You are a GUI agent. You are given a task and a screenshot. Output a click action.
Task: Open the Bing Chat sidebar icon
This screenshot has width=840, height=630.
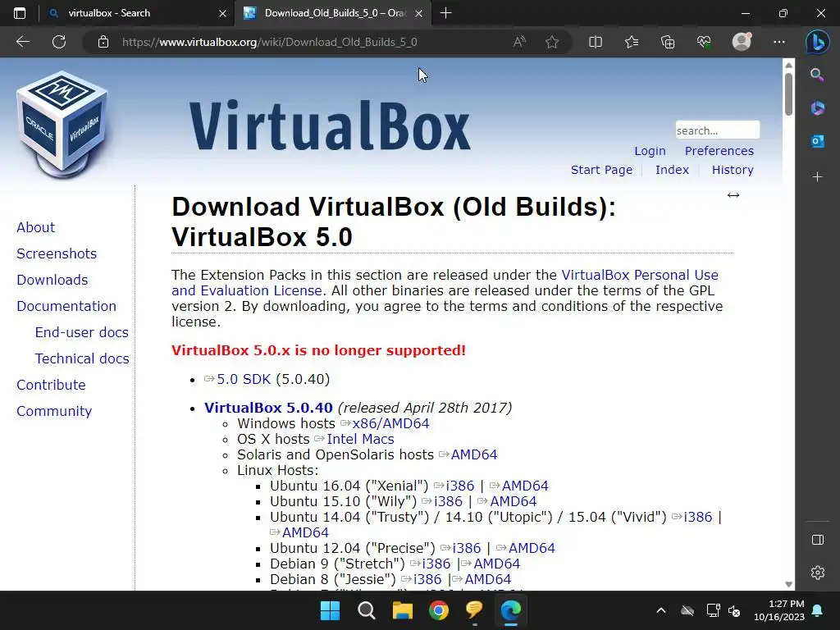(x=818, y=42)
